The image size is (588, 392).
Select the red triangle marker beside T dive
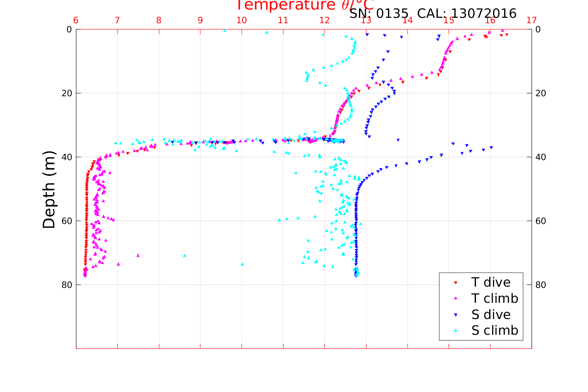pos(455,283)
